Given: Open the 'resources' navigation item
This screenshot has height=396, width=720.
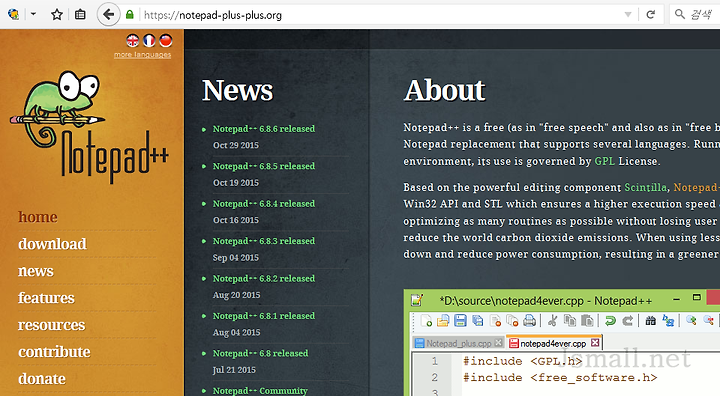Looking at the screenshot, I should (51, 325).
